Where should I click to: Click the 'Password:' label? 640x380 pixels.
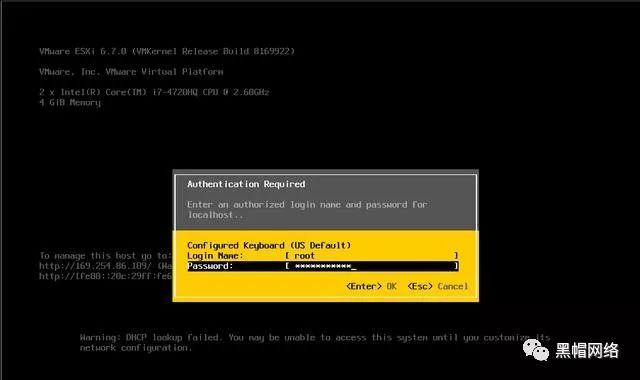tap(210, 266)
